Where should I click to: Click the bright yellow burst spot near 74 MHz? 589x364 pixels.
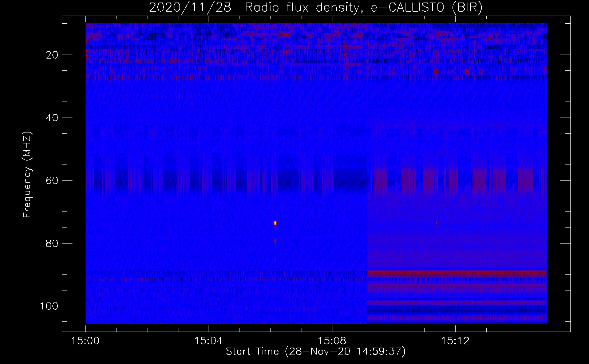(x=274, y=223)
